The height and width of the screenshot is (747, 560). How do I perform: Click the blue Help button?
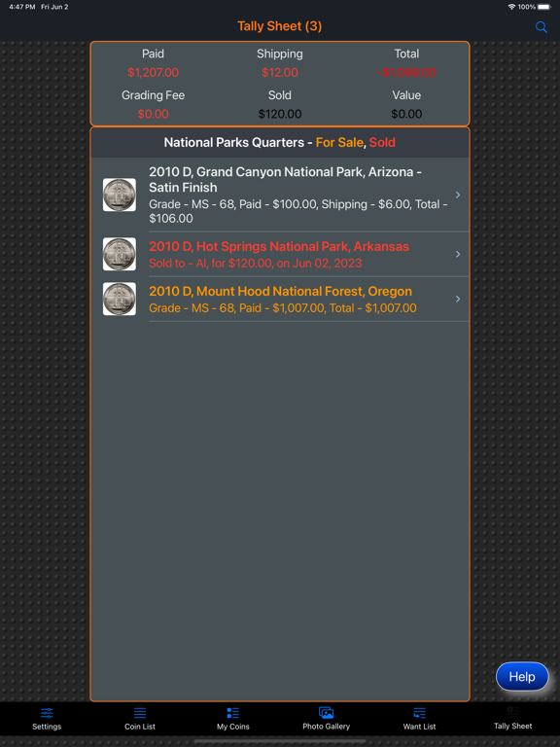(522, 677)
